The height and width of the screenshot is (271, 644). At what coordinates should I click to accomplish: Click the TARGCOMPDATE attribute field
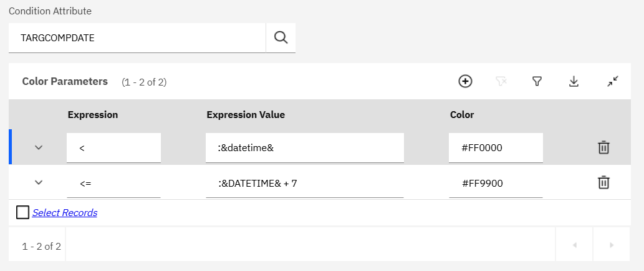coord(137,38)
